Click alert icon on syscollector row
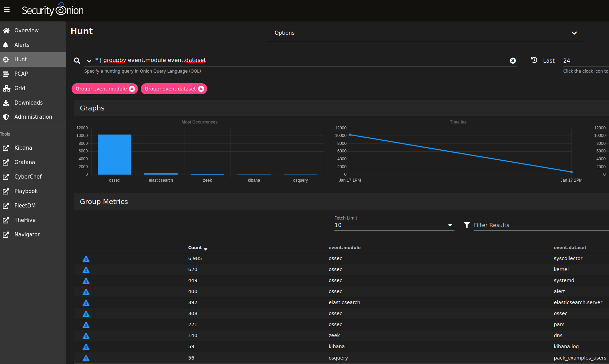 pyautogui.click(x=86, y=259)
